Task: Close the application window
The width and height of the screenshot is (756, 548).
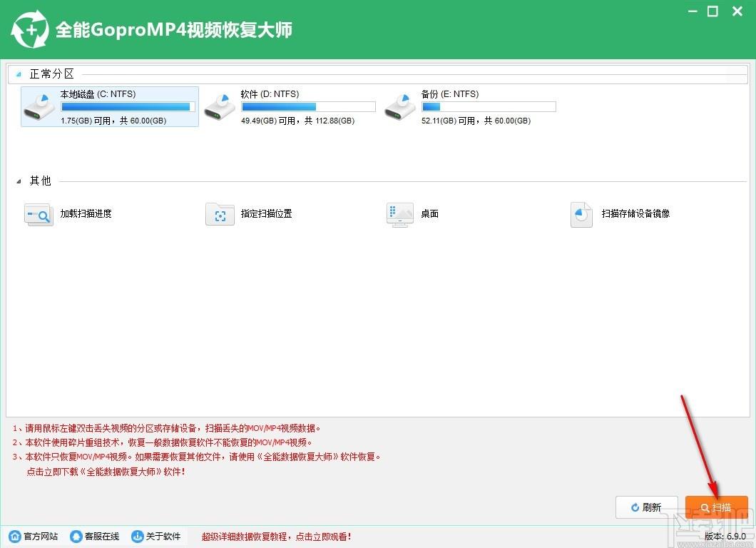Action: coord(737,11)
